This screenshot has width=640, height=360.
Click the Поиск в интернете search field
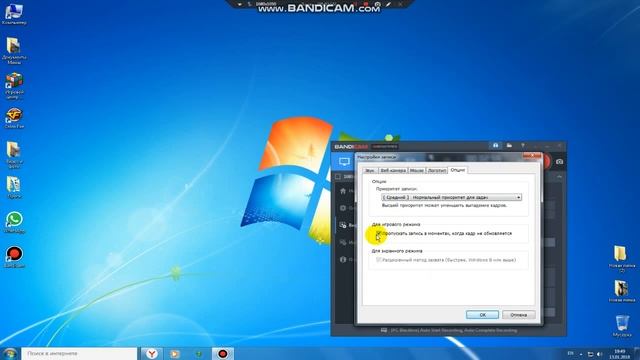(x=79, y=353)
